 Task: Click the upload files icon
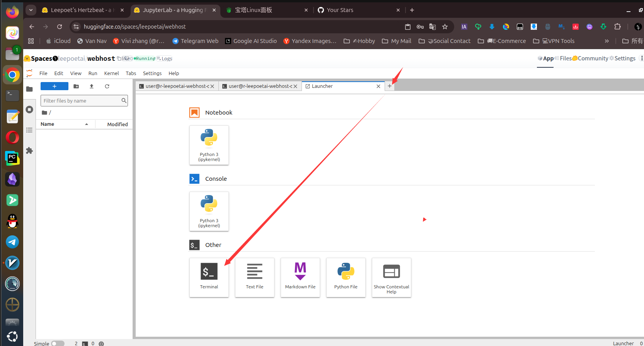coord(92,86)
